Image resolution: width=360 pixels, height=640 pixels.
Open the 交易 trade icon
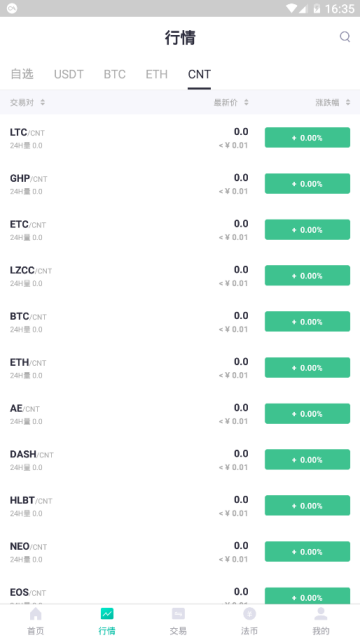pos(178,613)
